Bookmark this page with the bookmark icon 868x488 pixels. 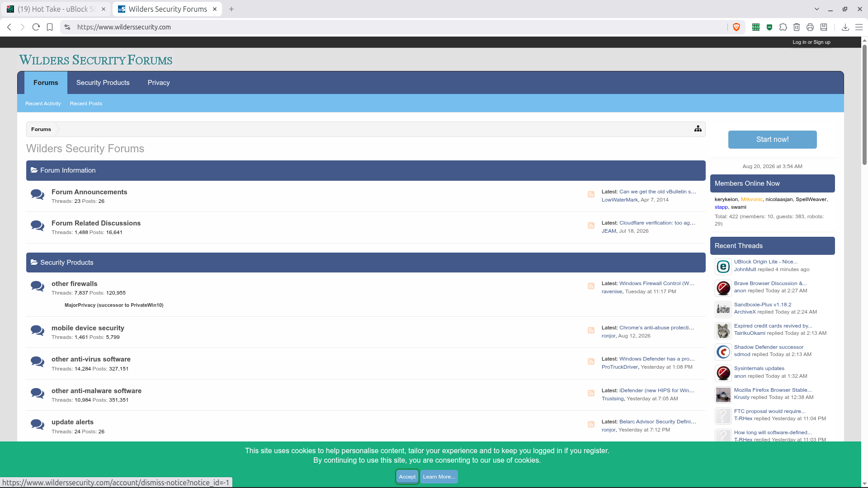(50, 27)
